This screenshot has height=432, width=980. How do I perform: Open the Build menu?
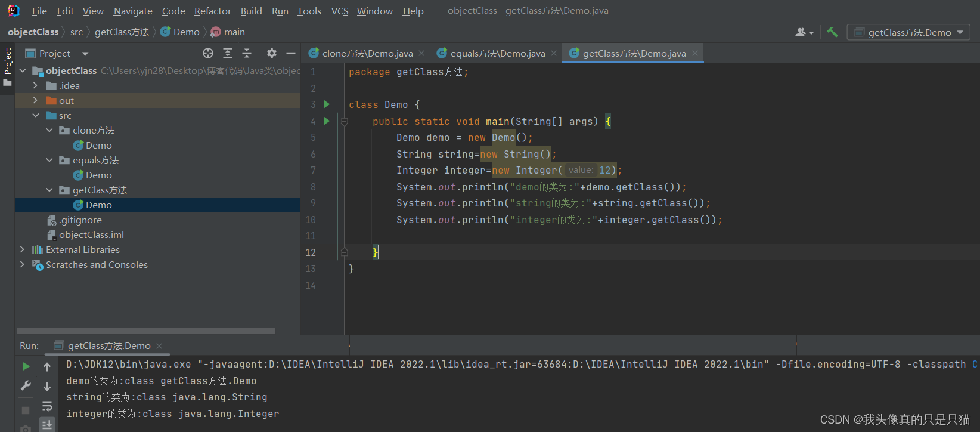click(251, 11)
